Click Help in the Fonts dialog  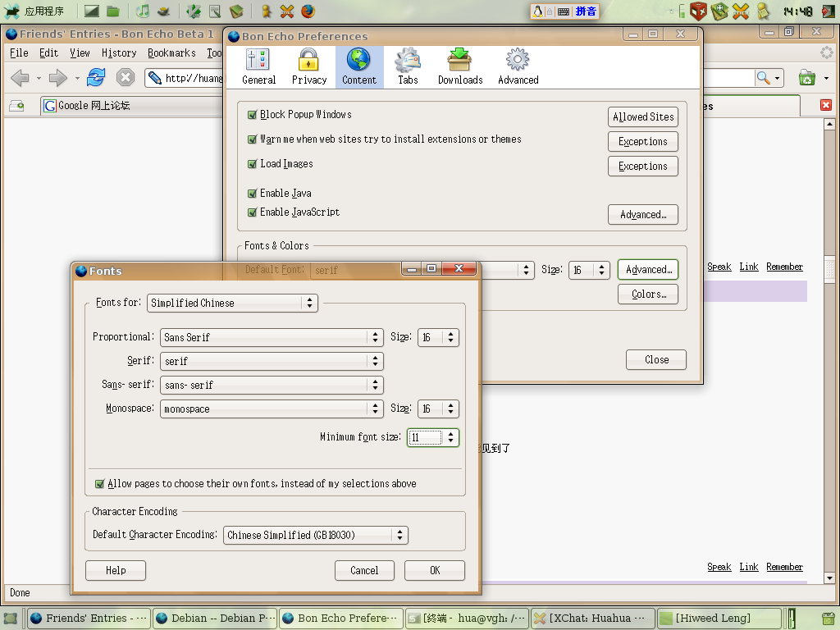[x=115, y=571]
